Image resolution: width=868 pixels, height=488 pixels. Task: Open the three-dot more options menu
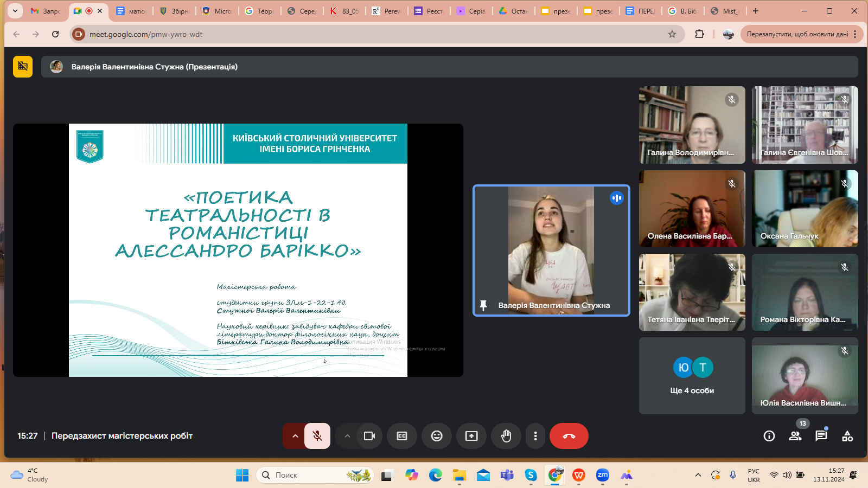[x=535, y=436]
